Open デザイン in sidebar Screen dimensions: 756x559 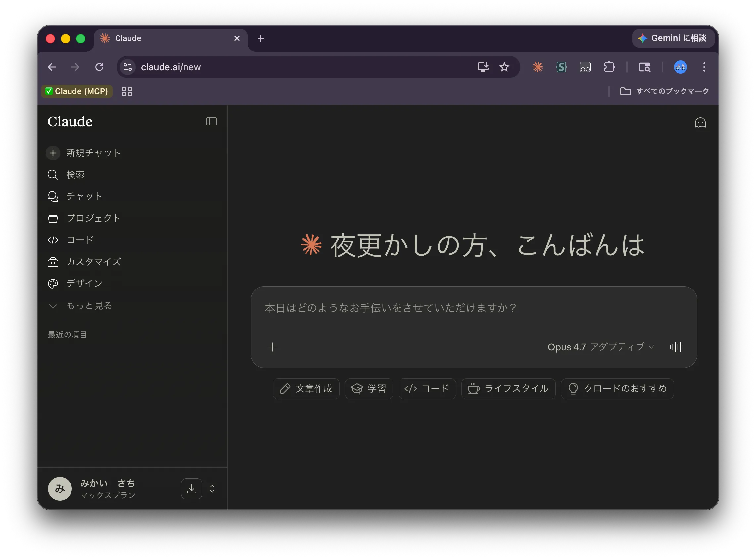(x=75, y=283)
